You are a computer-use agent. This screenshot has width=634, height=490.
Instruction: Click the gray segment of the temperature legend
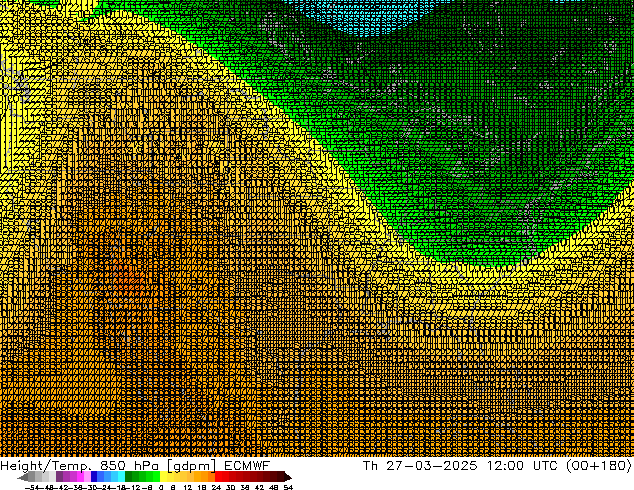pyautogui.click(x=42, y=477)
